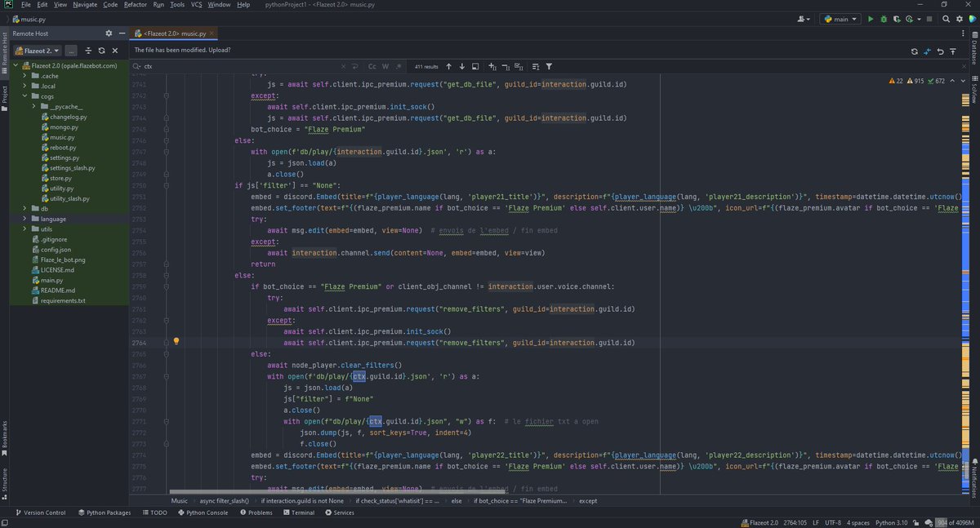The height and width of the screenshot is (528, 980).
Task: Open the user account dropdown
Action: click(x=804, y=19)
